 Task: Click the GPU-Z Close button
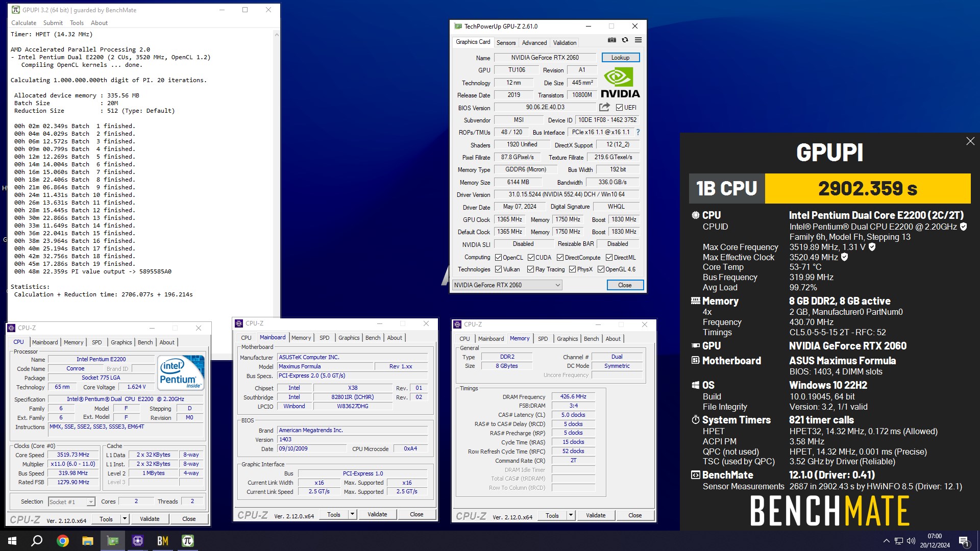625,285
